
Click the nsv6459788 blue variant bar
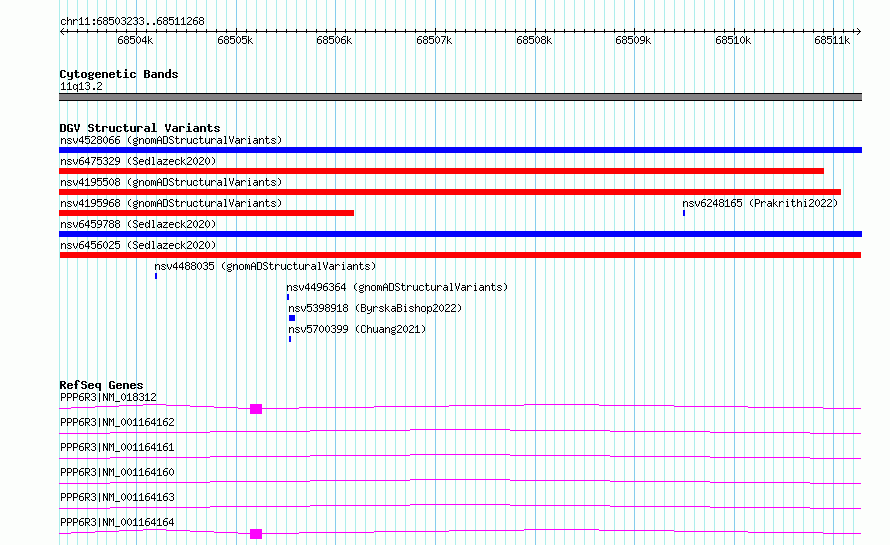(x=460, y=234)
